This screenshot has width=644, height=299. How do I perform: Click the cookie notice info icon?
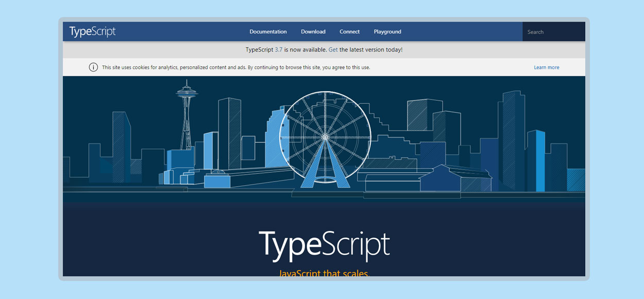(93, 67)
